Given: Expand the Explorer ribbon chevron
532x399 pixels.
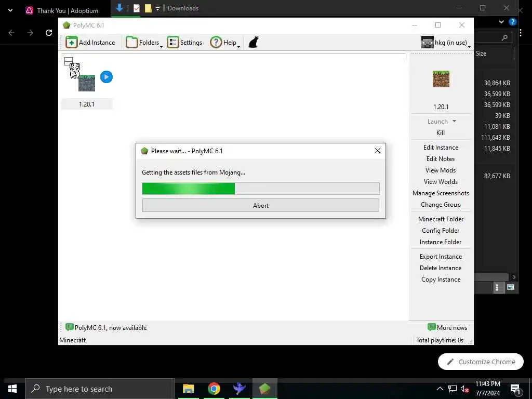Looking at the screenshot, I should (501, 22).
